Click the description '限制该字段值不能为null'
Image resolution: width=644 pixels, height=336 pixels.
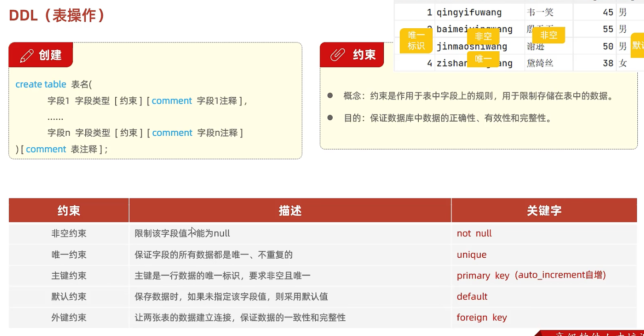coord(182,233)
